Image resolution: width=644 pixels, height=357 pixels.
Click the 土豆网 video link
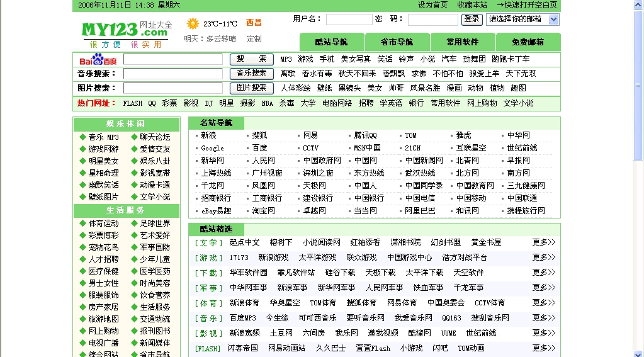(281, 333)
